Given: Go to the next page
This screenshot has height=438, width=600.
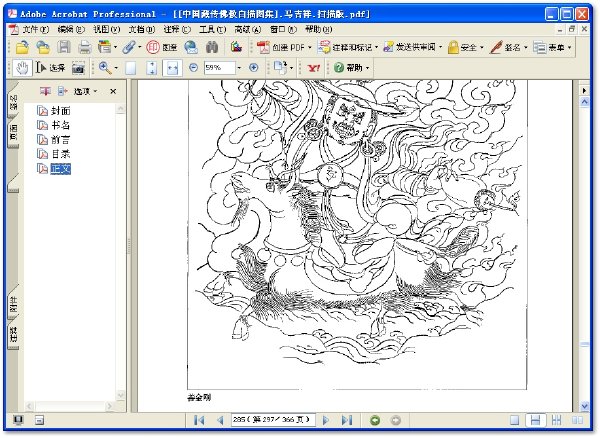Looking at the screenshot, I should pyautogui.click(x=326, y=420).
